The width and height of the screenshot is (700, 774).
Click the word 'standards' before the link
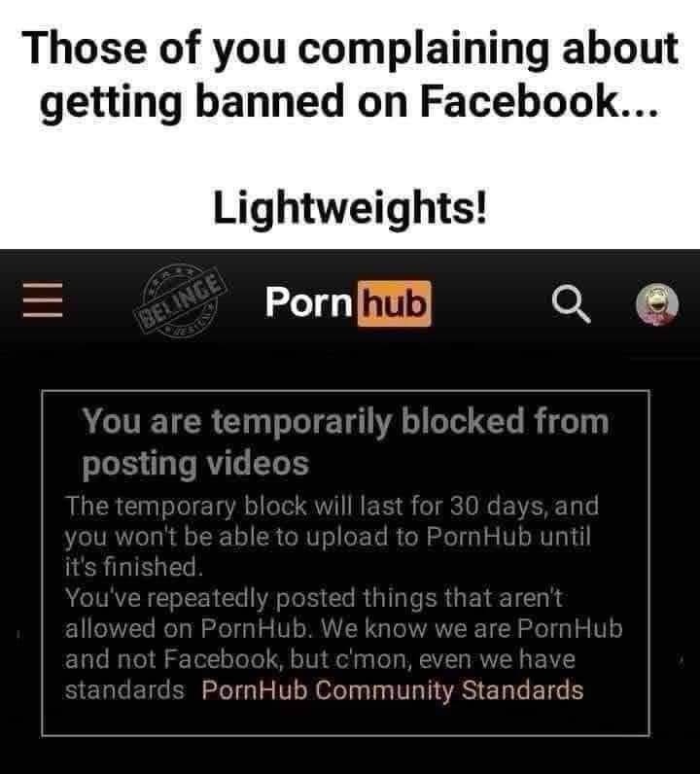[124, 689]
